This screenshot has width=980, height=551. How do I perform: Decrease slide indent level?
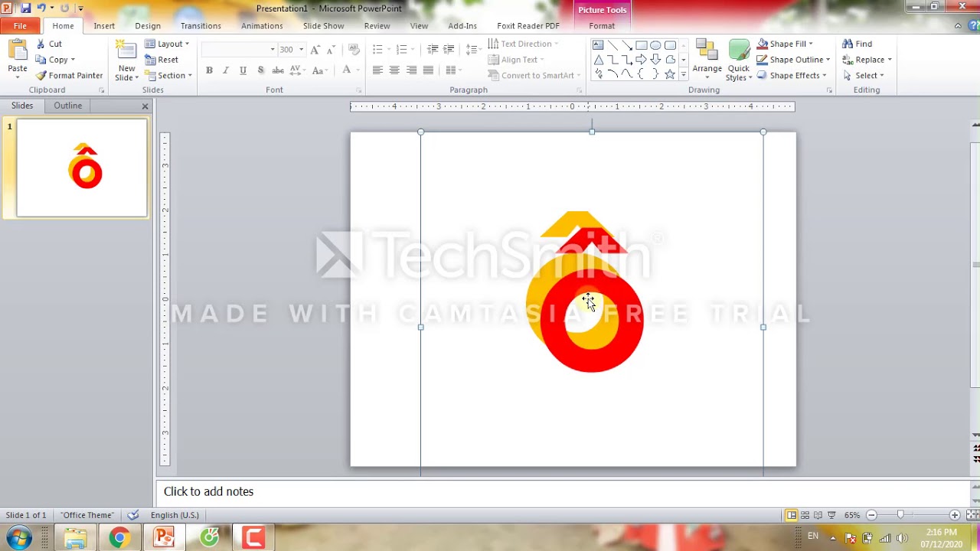(x=433, y=50)
